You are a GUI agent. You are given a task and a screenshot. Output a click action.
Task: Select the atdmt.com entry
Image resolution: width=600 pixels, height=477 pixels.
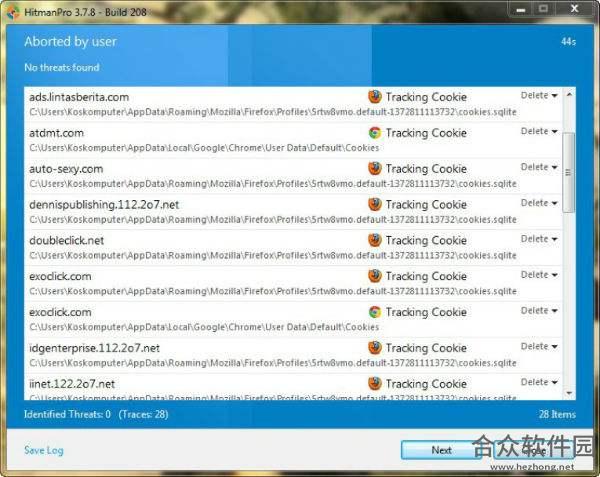pyautogui.click(x=293, y=140)
